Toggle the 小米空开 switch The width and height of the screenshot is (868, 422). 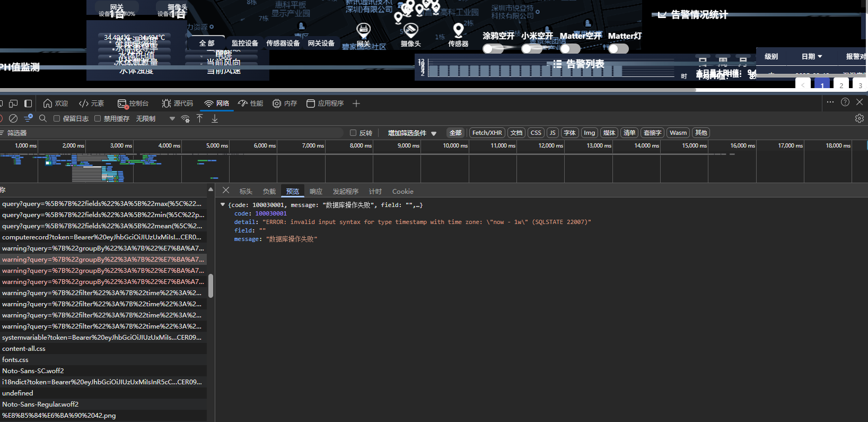click(x=532, y=49)
